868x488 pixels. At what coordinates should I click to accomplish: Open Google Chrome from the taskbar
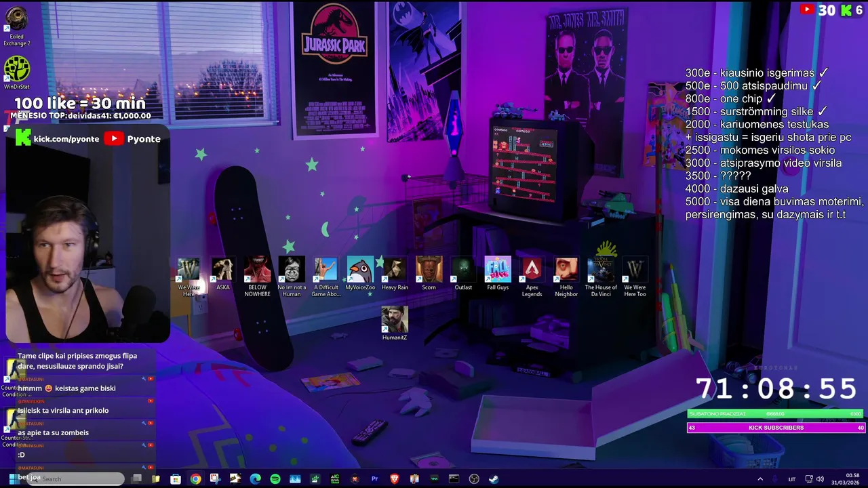[196, 479]
